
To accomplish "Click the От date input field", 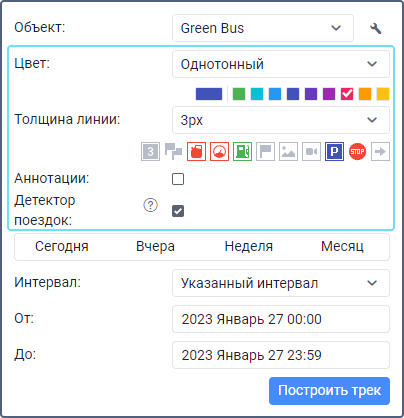I will coord(281,319).
